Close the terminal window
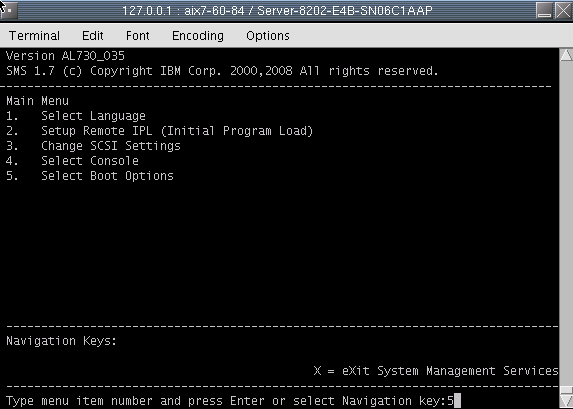573x409 pixels. tap(563, 10)
